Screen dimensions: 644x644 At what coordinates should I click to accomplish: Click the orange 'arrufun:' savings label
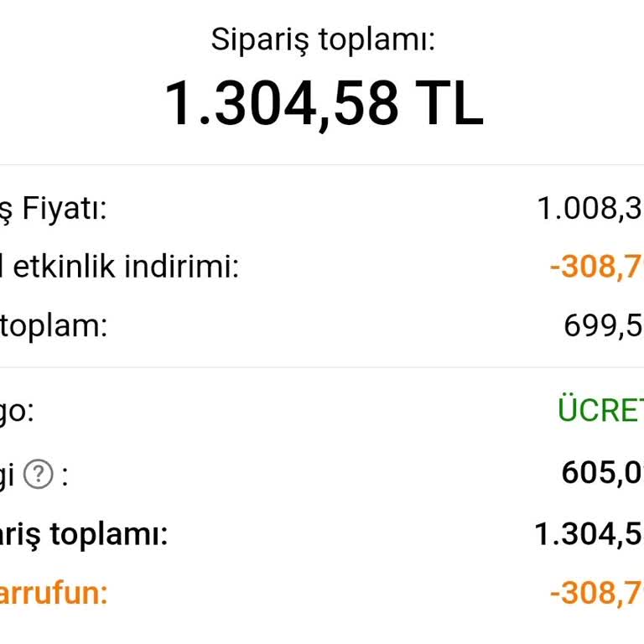54,594
